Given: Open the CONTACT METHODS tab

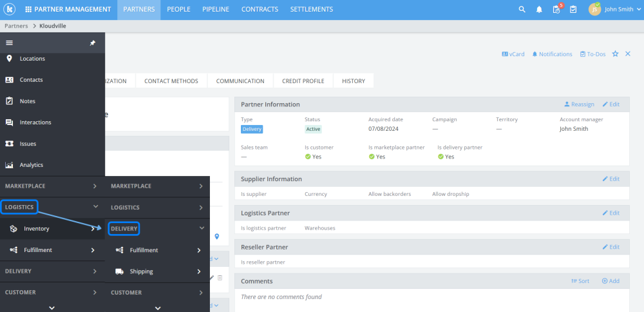Looking at the screenshot, I should coord(171,81).
